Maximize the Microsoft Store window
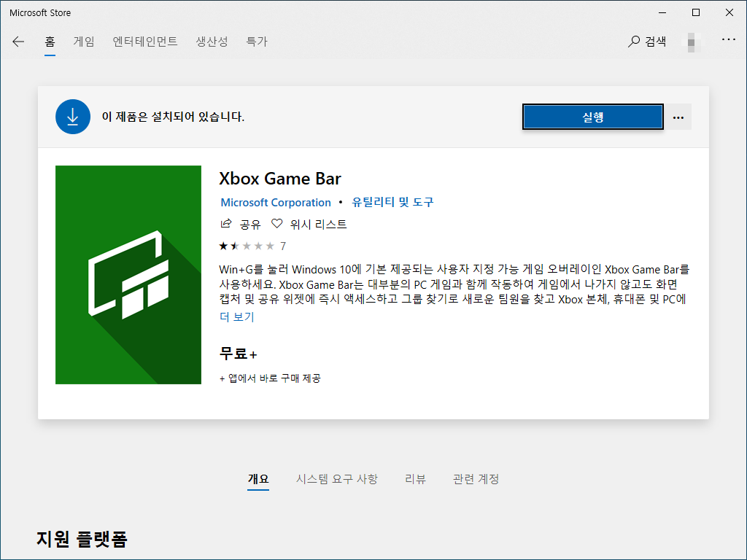This screenshot has width=747, height=560. (696, 13)
